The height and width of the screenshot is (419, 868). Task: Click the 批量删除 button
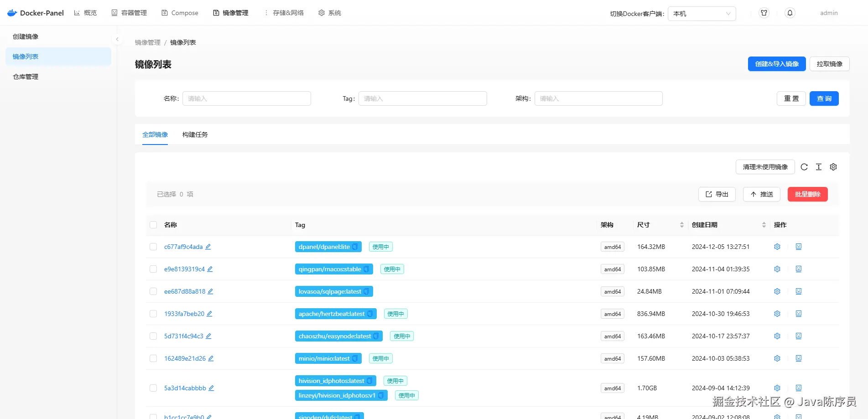808,194
